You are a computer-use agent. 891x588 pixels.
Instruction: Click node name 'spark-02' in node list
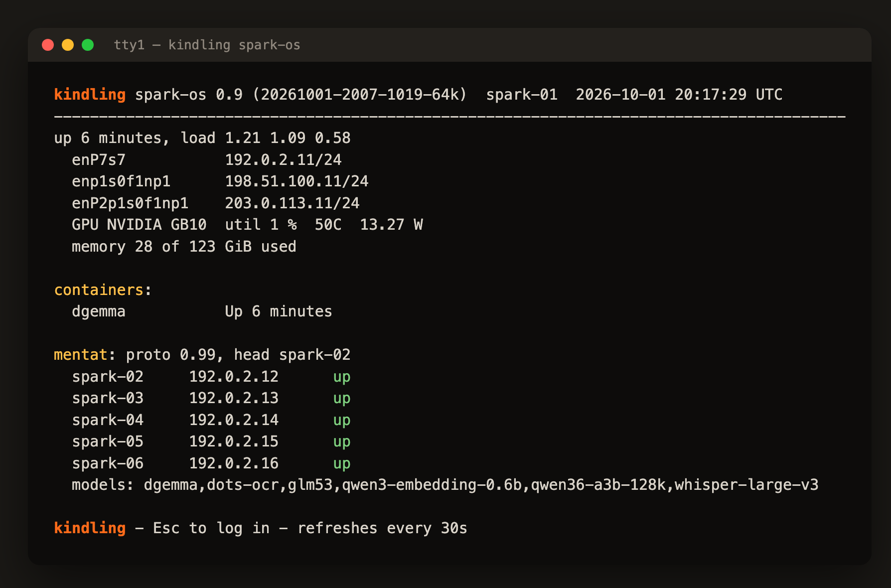(x=108, y=377)
